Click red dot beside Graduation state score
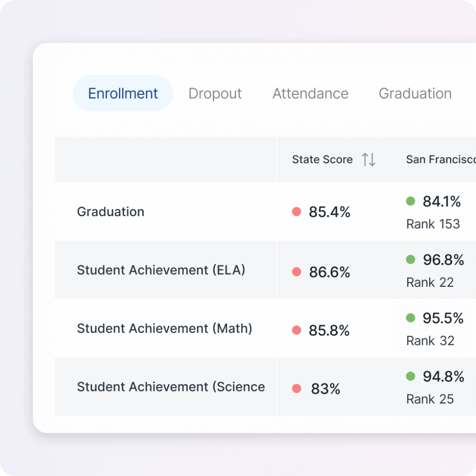476x476 pixels. 297,212
